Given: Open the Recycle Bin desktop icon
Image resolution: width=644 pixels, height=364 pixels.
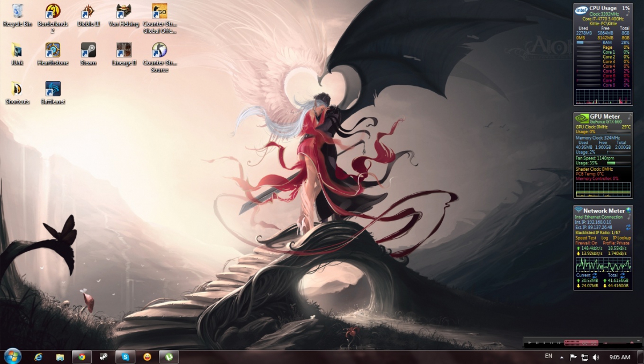Looking at the screenshot, I should (17, 15).
